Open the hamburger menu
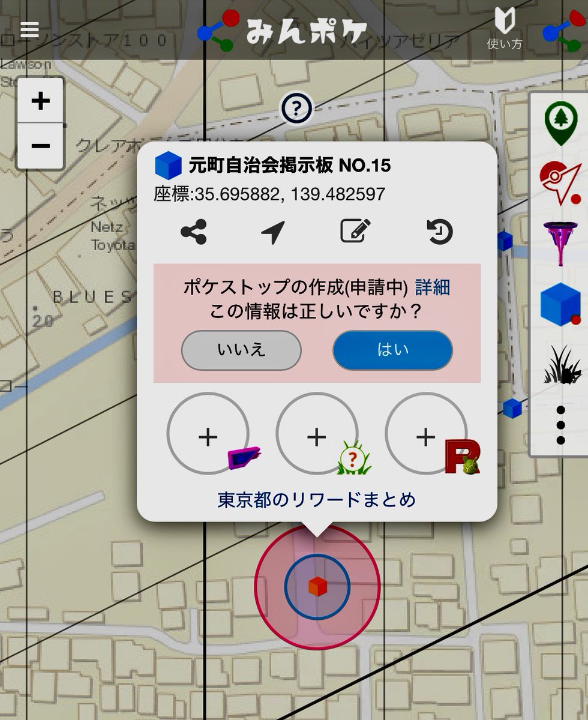The width and height of the screenshot is (588, 720). pyautogui.click(x=29, y=29)
